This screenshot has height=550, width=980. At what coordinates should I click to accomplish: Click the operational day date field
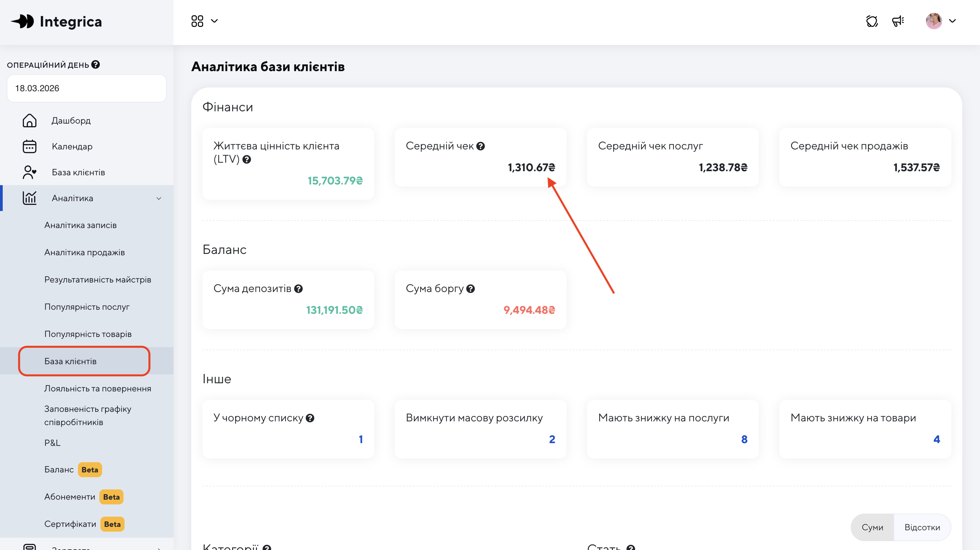[86, 88]
